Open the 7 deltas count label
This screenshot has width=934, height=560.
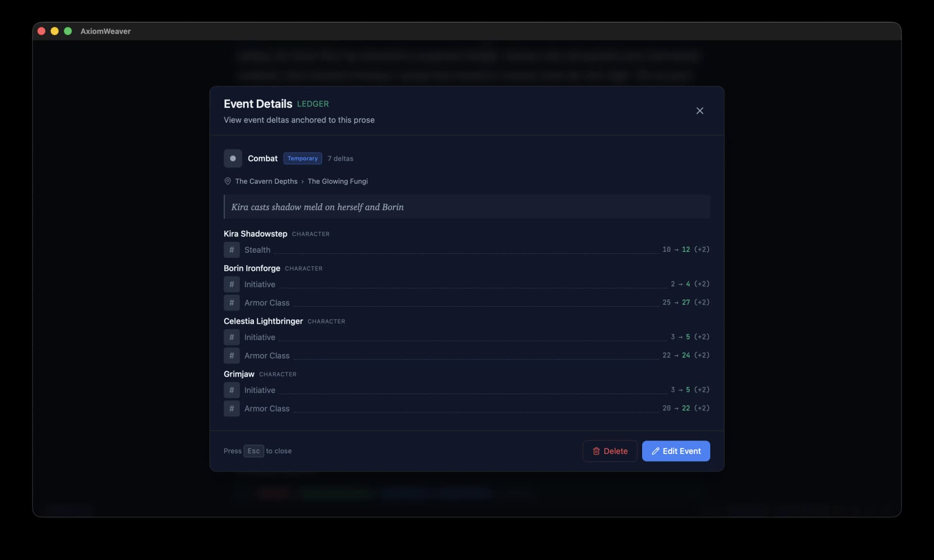point(340,158)
